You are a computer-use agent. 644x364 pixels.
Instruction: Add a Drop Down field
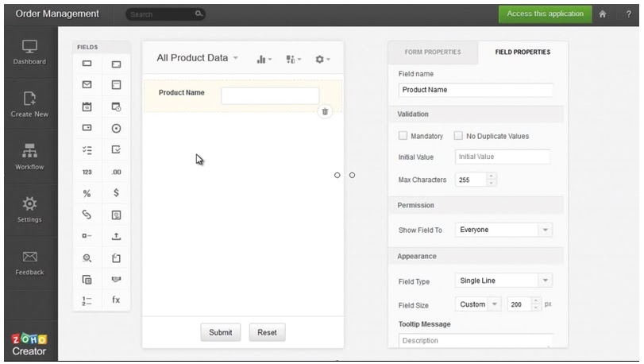point(87,128)
